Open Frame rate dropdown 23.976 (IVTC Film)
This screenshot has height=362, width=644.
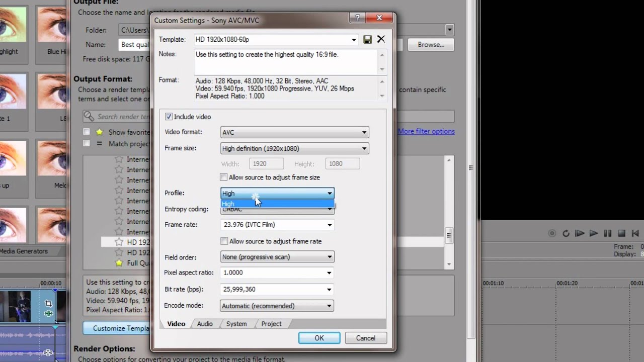coord(277,225)
